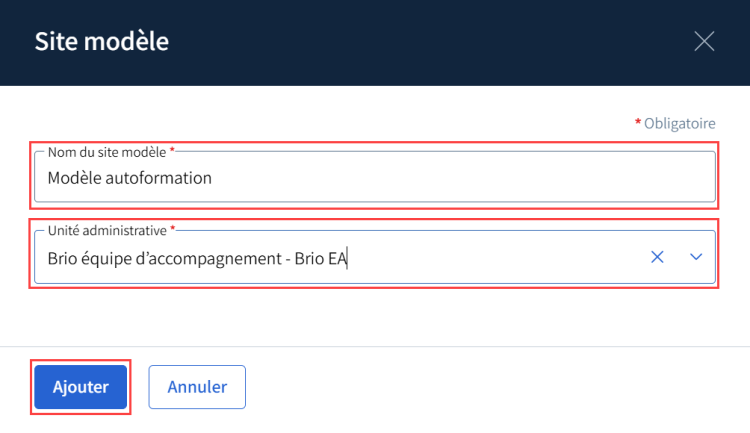Click the Nom du site modèle label
The image size is (750, 433).
(x=107, y=152)
